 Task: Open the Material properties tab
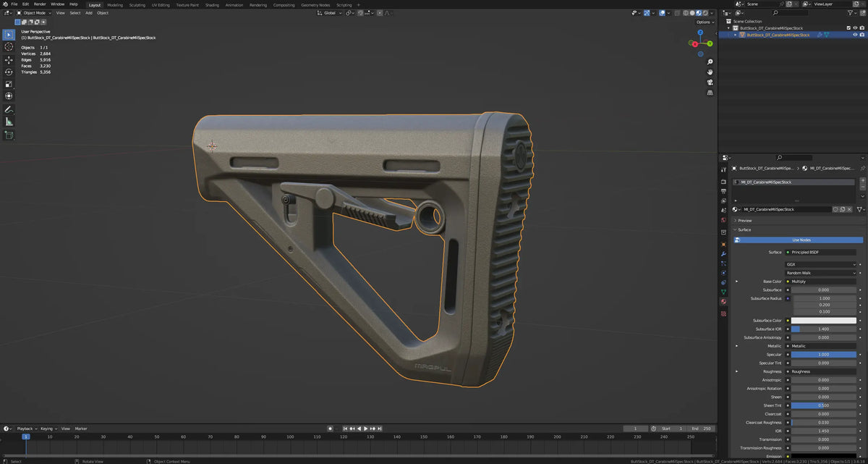(x=723, y=301)
